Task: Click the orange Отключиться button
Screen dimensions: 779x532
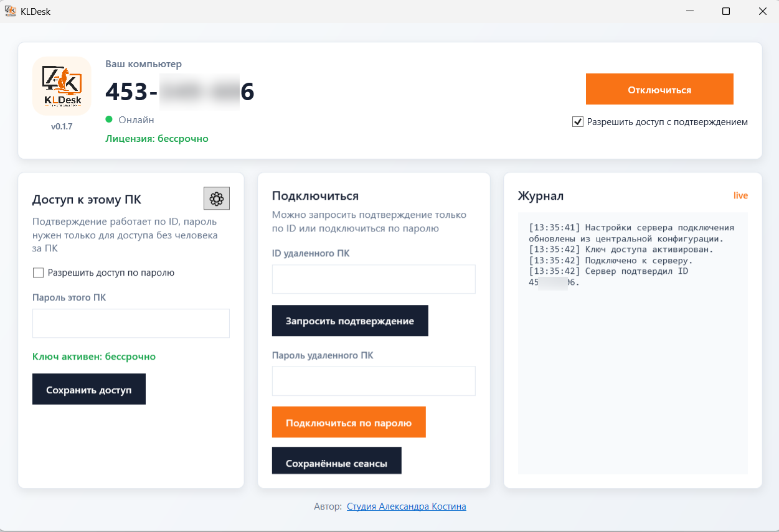Action: tap(659, 90)
